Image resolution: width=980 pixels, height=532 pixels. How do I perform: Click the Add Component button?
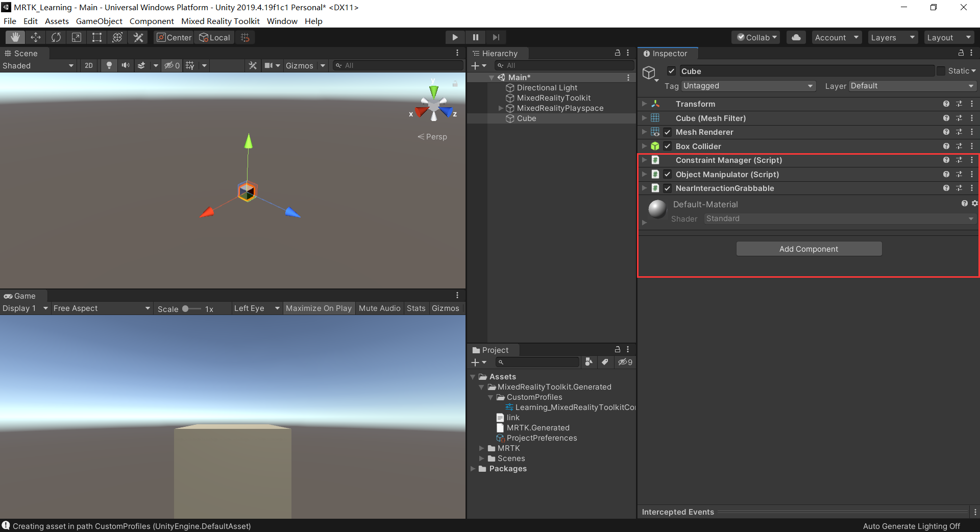[x=808, y=249]
